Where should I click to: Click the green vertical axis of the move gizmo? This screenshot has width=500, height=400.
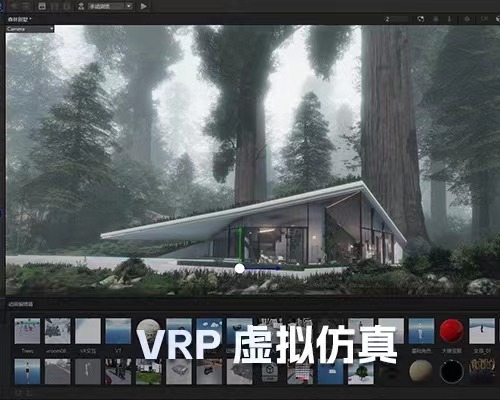coord(239,245)
